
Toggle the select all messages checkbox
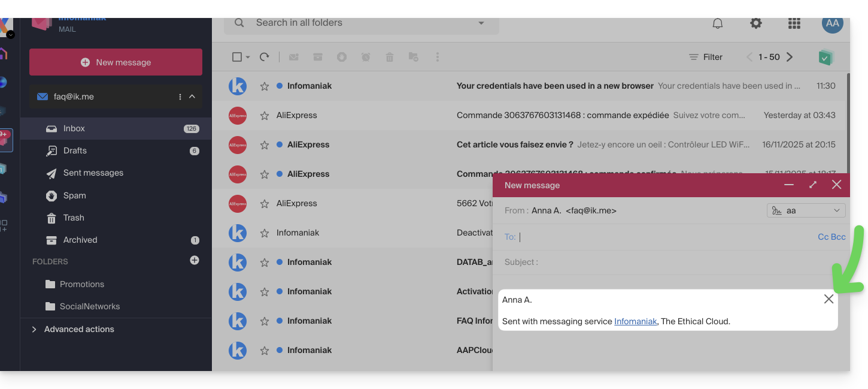click(237, 57)
